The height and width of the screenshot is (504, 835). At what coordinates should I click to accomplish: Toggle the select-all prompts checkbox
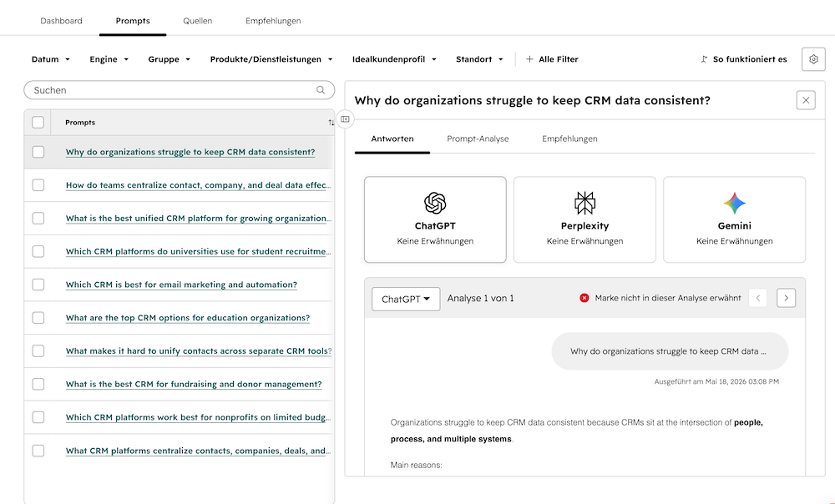coord(38,123)
